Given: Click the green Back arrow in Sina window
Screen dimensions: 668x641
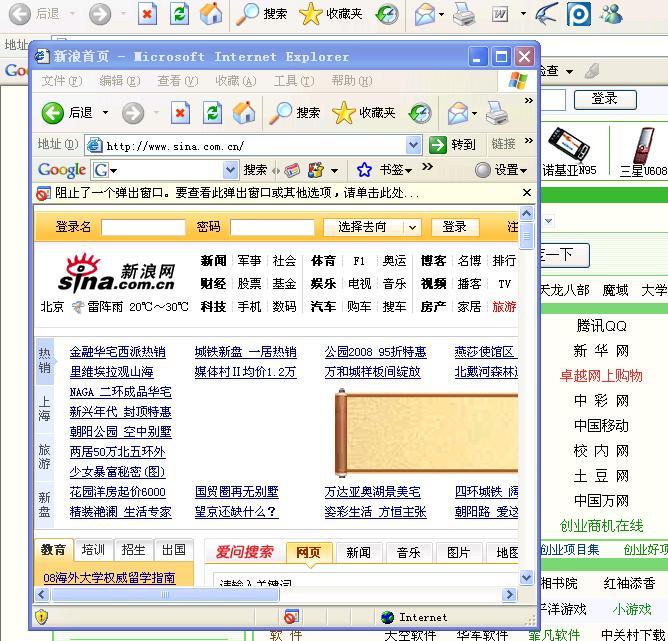Looking at the screenshot, I should point(52,113).
